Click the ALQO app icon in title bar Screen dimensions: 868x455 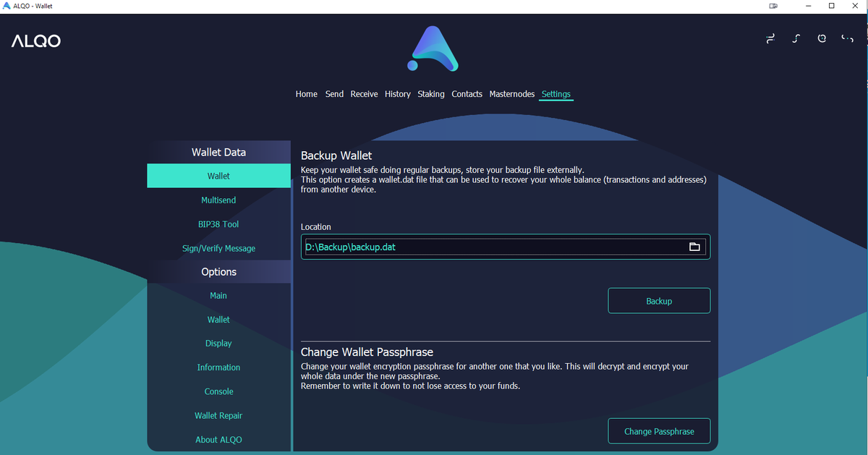[x=7, y=6]
